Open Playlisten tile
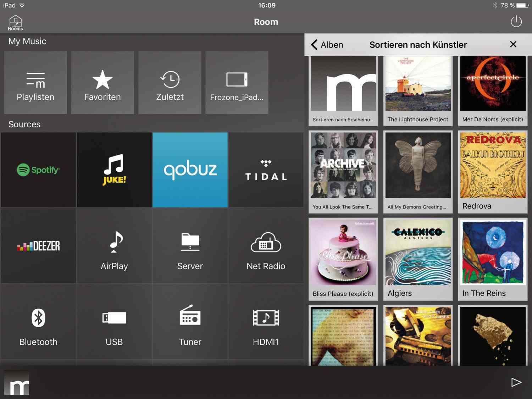Screen dimensions: 532x399 [x=35, y=82]
